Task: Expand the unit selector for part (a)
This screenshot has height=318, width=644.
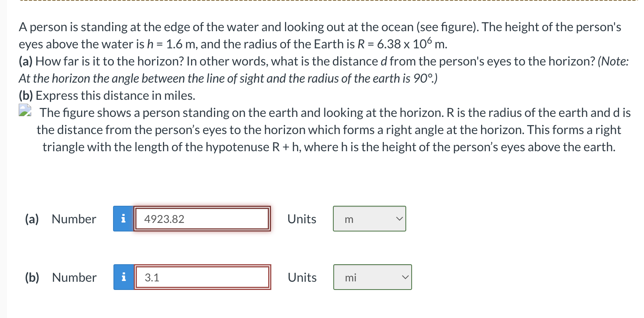Action: point(369,219)
